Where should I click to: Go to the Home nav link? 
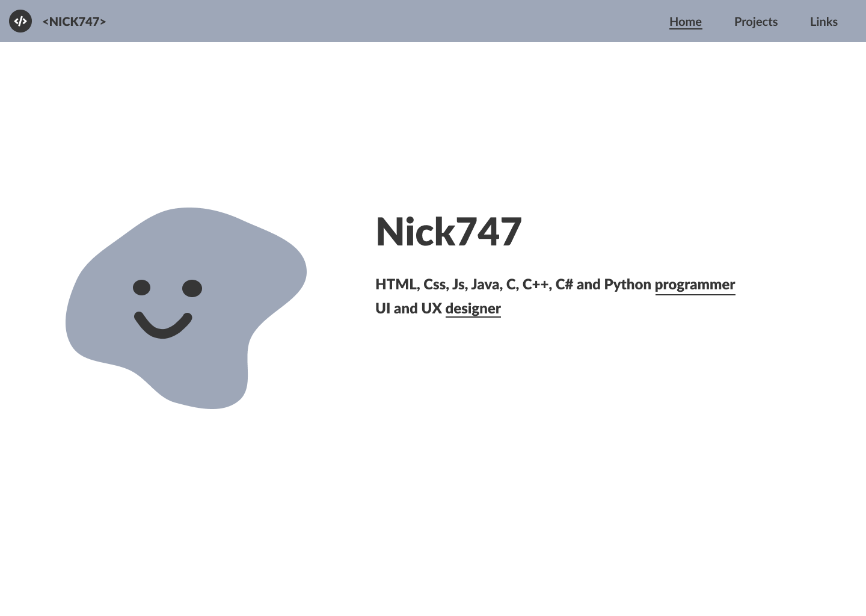click(x=686, y=22)
